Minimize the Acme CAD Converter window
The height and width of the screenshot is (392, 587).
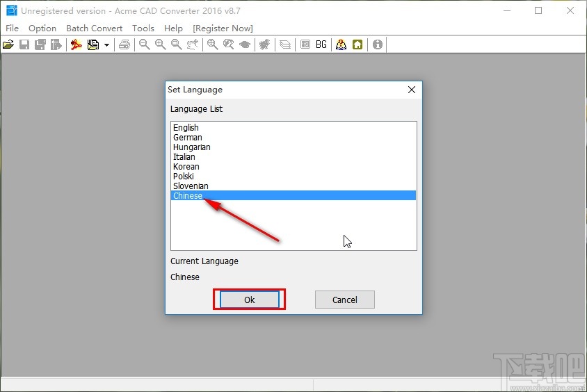[x=507, y=11]
